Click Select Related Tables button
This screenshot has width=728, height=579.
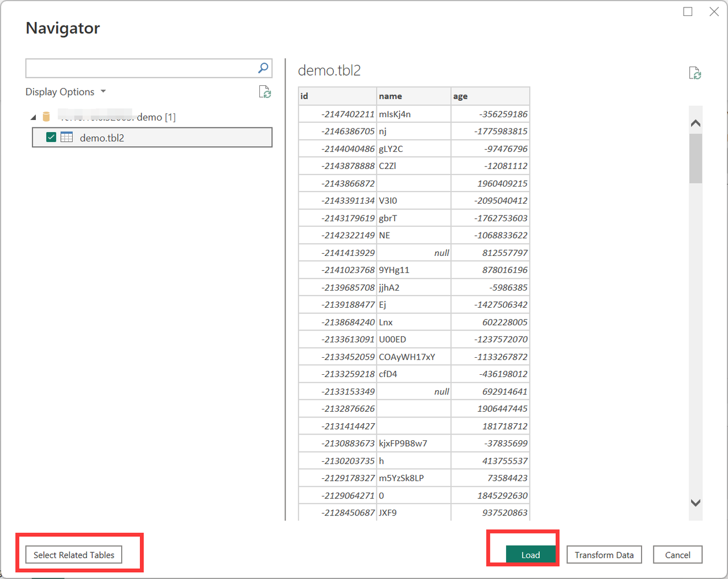(74, 555)
